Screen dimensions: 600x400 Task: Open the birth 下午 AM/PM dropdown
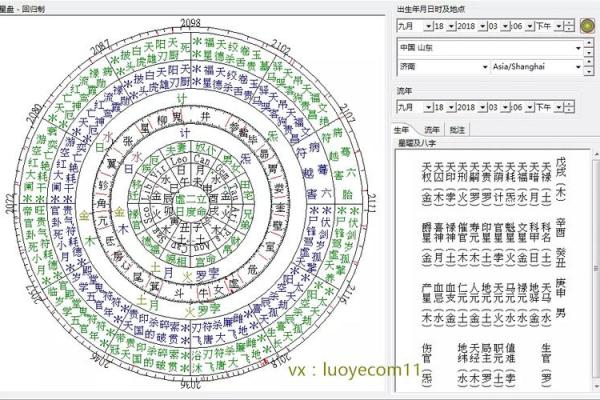pyautogui.click(x=560, y=26)
